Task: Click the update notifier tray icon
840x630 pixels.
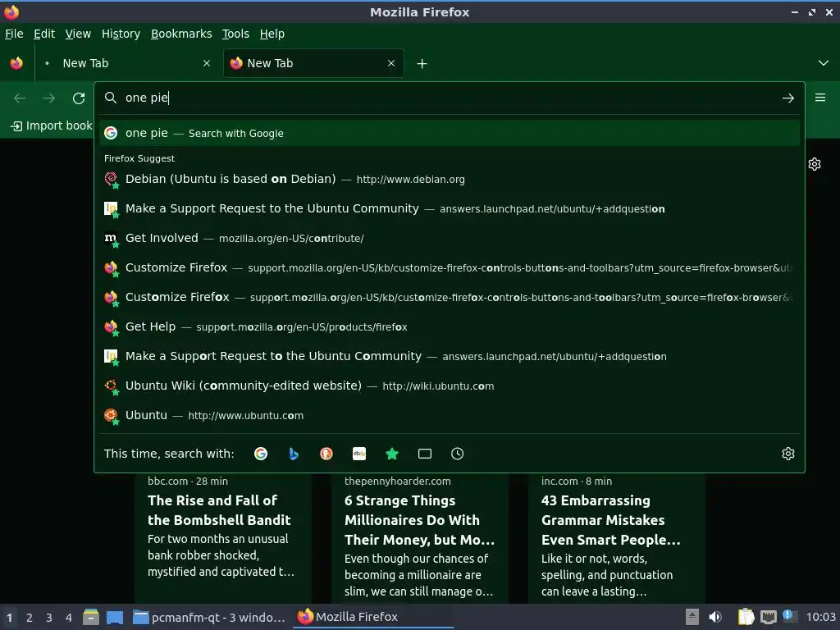Action: point(790,616)
